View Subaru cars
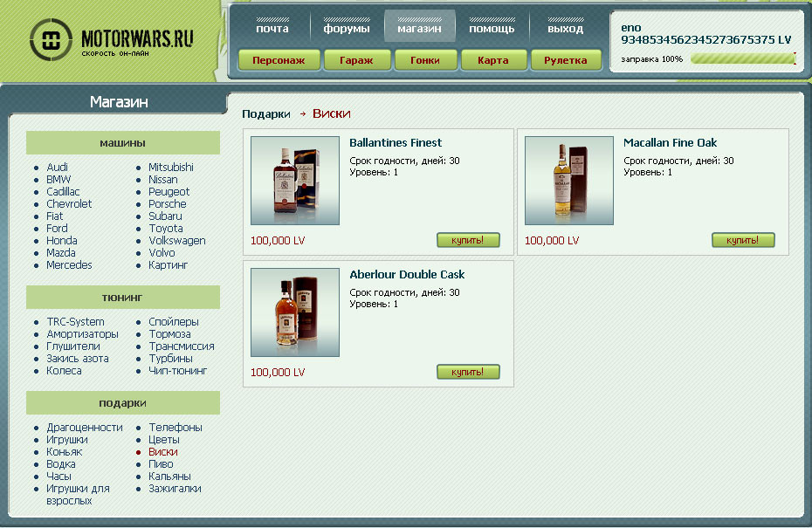This screenshot has height=528, width=812. pos(165,216)
